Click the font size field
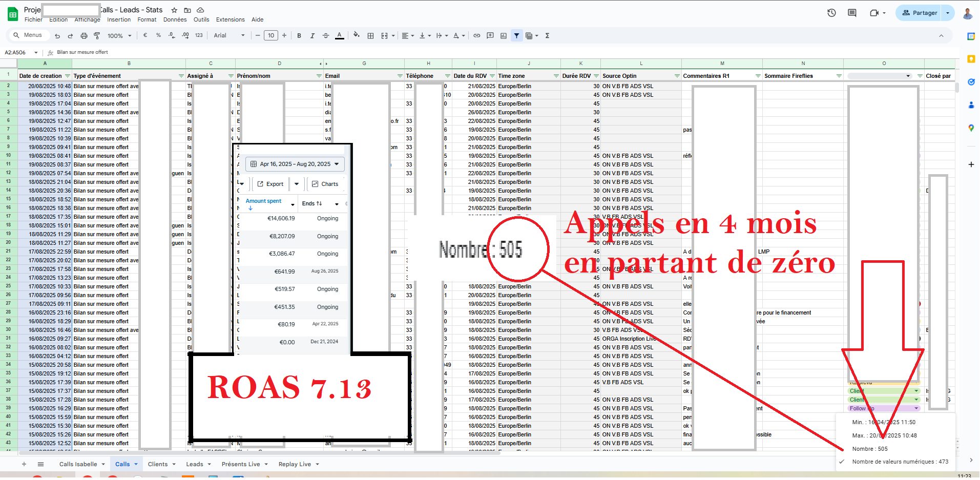980x480 pixels. [271, 35]
